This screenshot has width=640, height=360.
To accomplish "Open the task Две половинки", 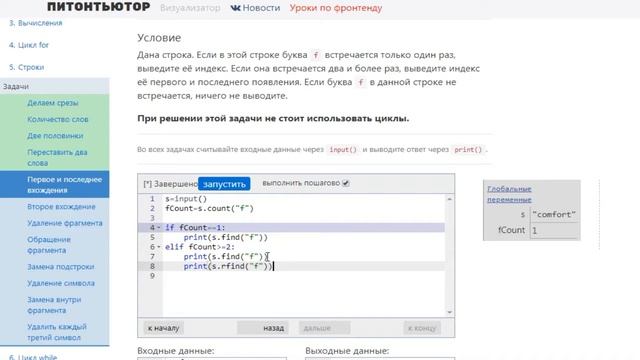I will pos(55,136).
